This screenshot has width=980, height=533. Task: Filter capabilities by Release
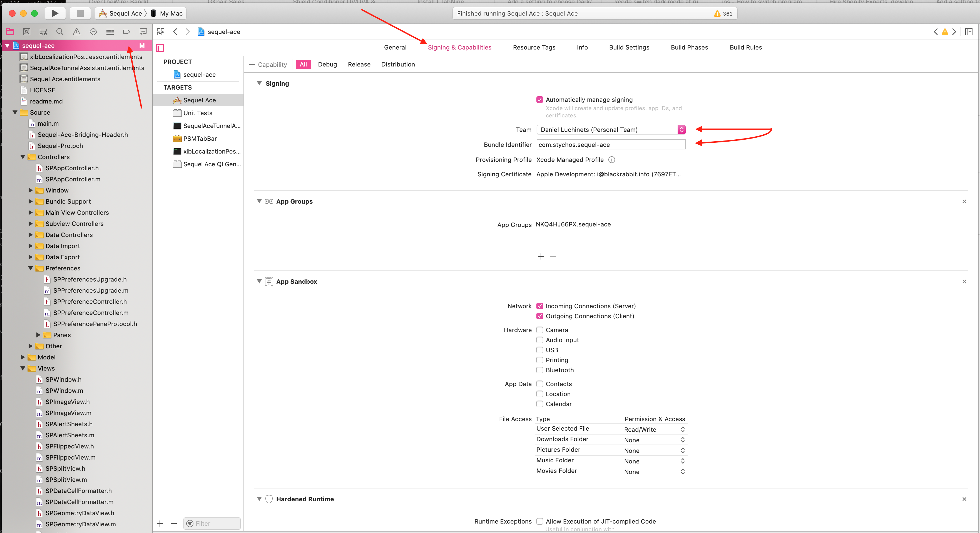pos(359,65)
